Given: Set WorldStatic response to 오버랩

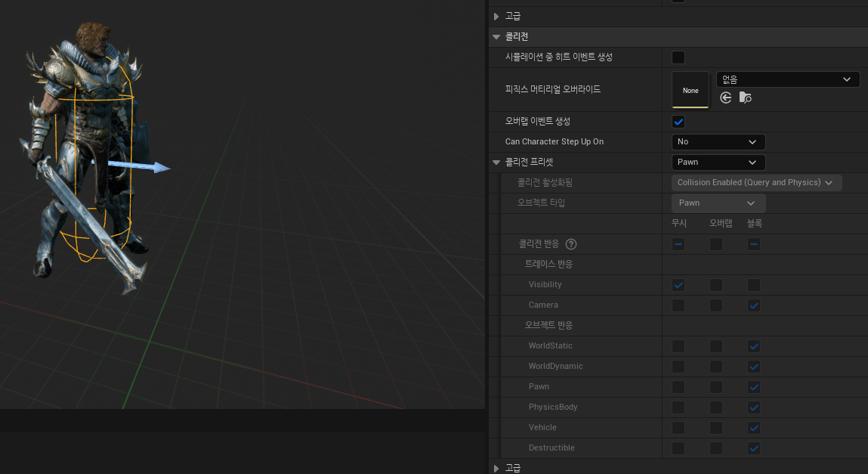Looking at the screenshot, I should point(715,347).
